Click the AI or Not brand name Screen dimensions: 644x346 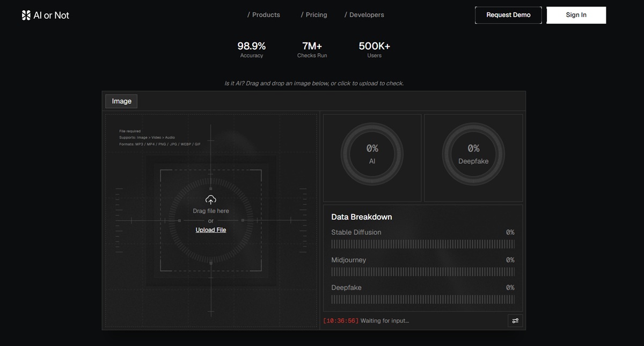tap(51, 16)
